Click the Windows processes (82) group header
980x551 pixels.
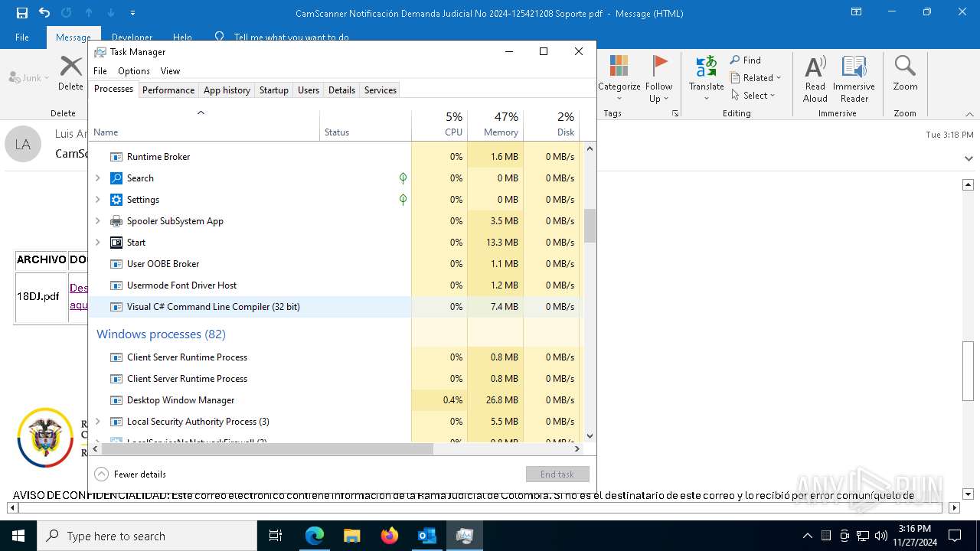(x=161, y=334)
